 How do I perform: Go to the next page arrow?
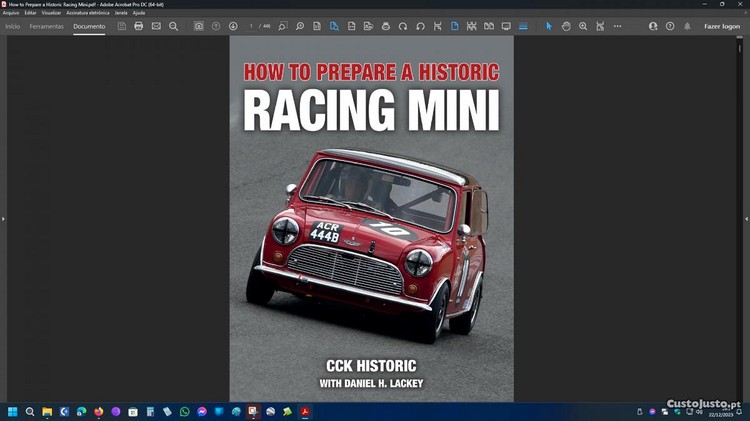coord(233,26)
